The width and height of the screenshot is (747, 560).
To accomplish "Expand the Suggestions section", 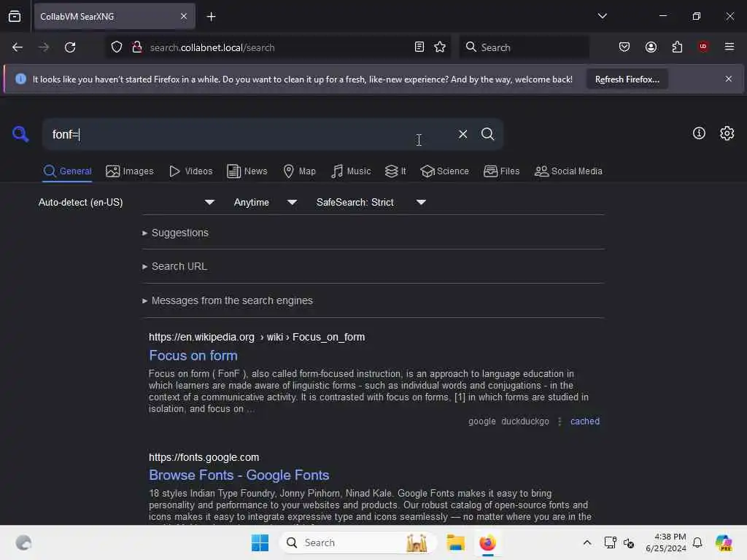I will pyautogui.click(x=175, y=233).
